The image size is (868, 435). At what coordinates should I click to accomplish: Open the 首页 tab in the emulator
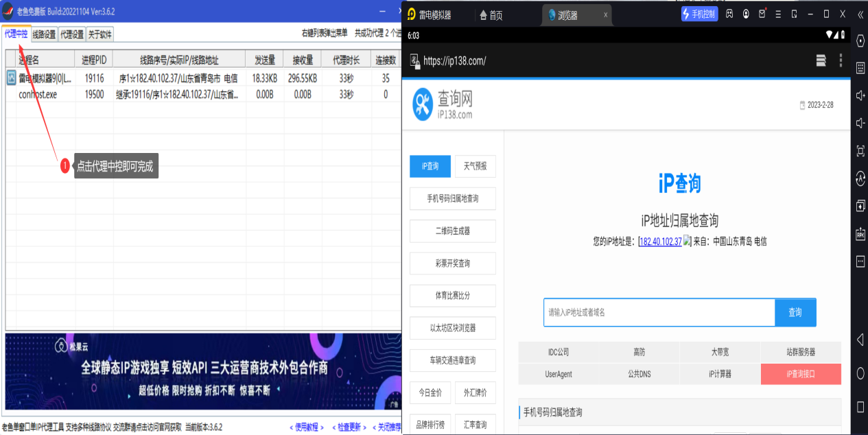[x=491, y=15]
